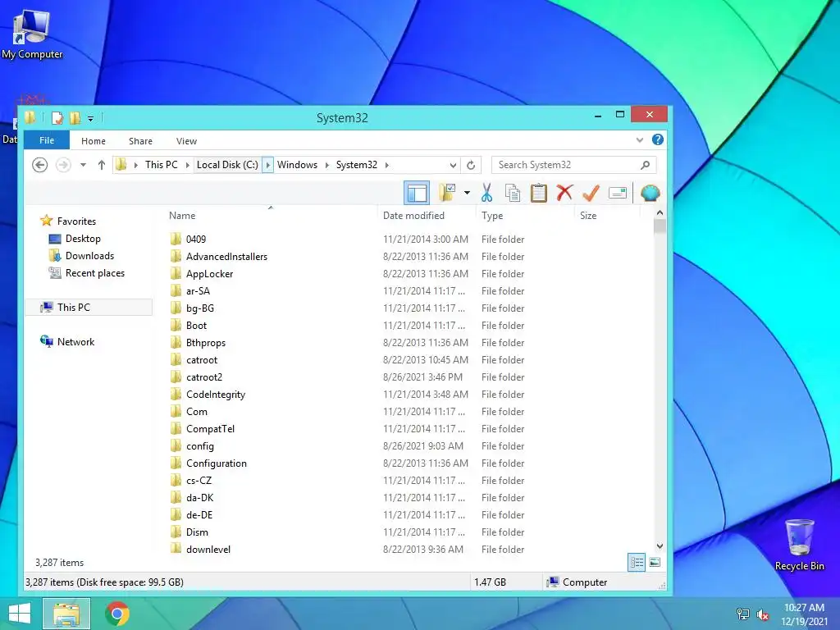Go back with the Back arrow
Viewport: 840px width, 630px height.
click(x=39, y=165)
